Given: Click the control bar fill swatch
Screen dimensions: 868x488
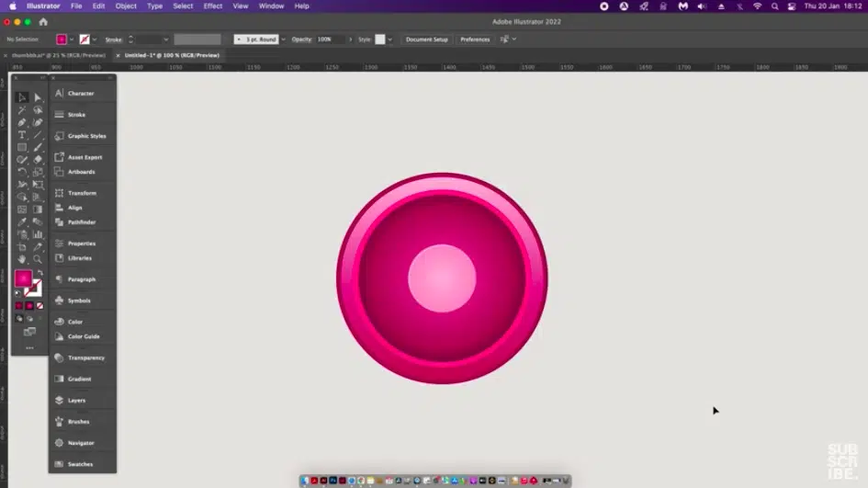Looking at the screenshot, I should (62, 40).
